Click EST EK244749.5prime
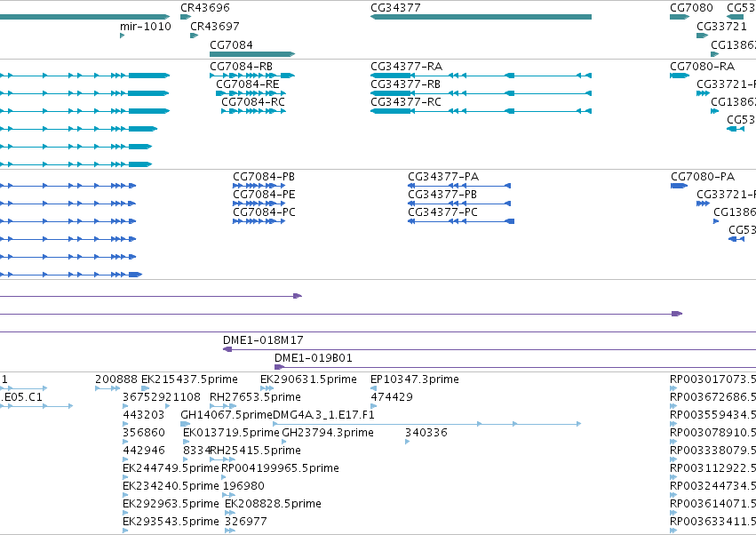The height and width of the screenshot is (535, 756). tap(171, 468)
